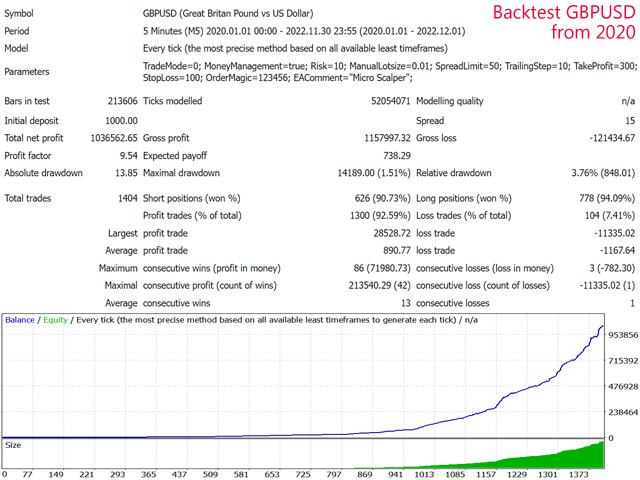Click the Parameters line starting with TradeMode=0
The image size is (640, 480).
[x=390, y=66]
